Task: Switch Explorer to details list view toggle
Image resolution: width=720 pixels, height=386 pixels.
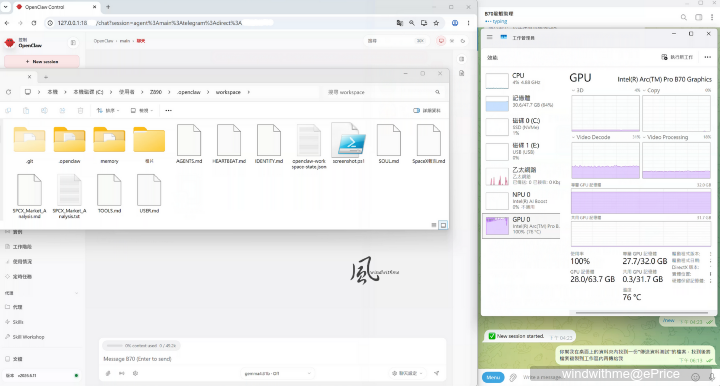Action: 434,225
